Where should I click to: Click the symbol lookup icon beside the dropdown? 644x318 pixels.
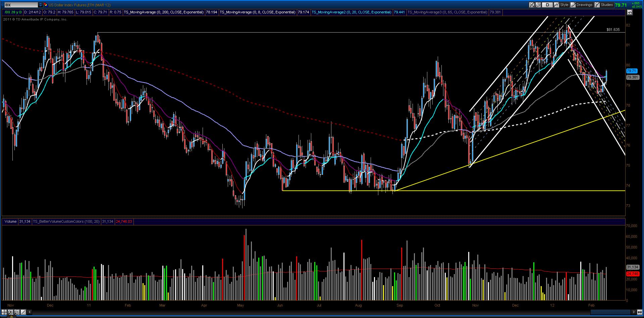pyautogui.click(x=46, y=5)
